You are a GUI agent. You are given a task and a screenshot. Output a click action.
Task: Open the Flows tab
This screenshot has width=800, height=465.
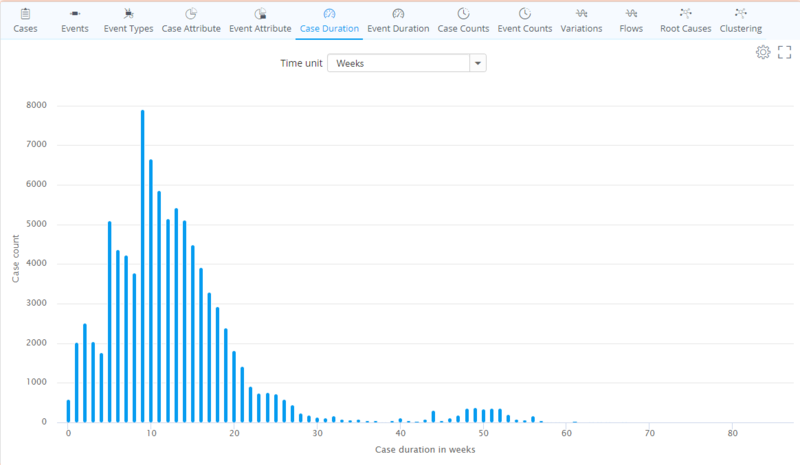pos(631,29)
